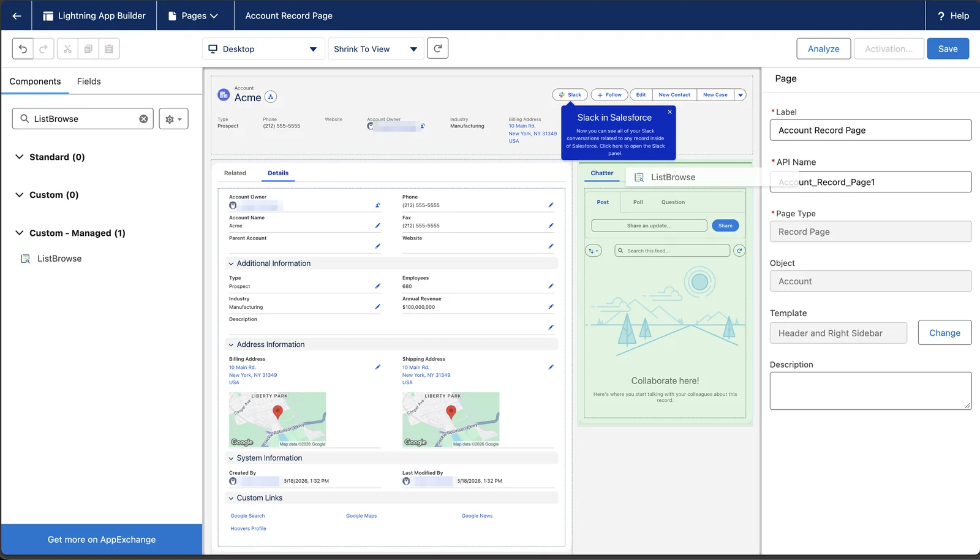Collapse the Custom - Managed (1) section
Viewport: 980px width, 560px height.
tap(19, 233)
